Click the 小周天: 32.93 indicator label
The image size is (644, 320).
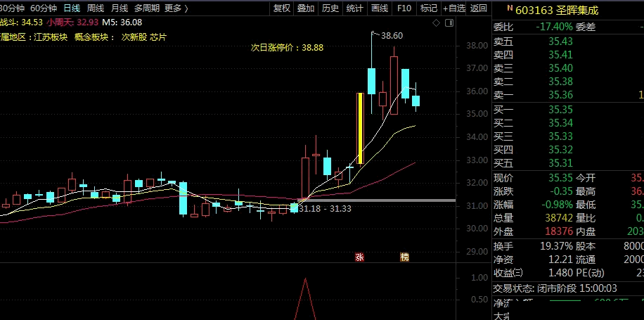(x=72, y=23)
